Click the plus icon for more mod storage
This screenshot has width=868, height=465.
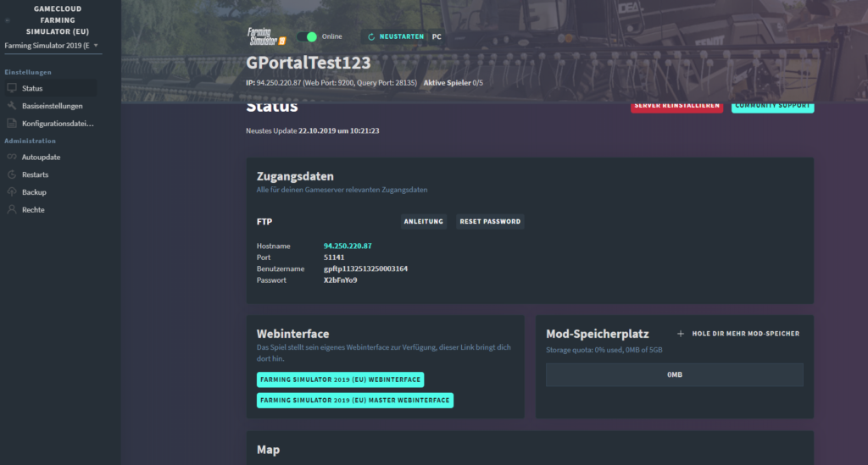coord(681,334)
